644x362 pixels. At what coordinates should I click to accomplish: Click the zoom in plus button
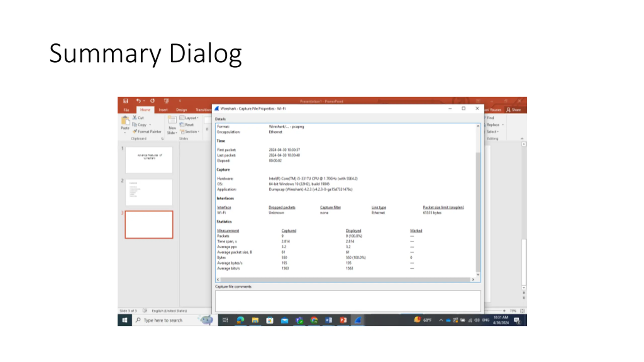coord(504,311)
